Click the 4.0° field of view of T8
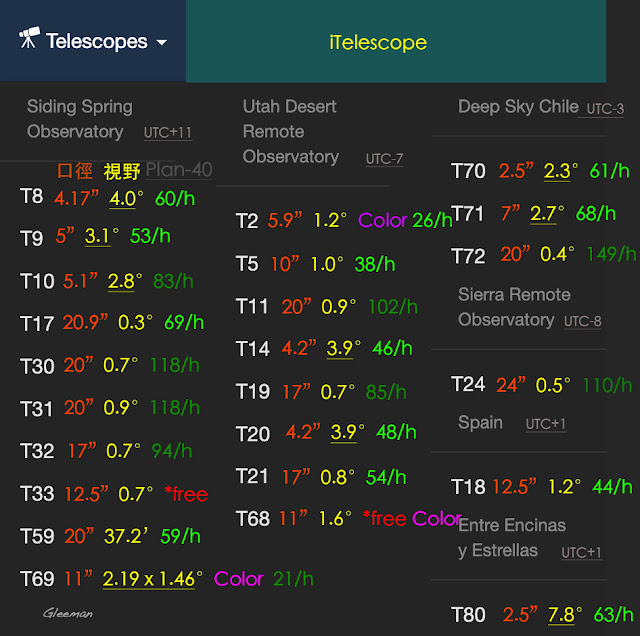The height and width of the screenshot is (636, 640). tap(126, 199)
